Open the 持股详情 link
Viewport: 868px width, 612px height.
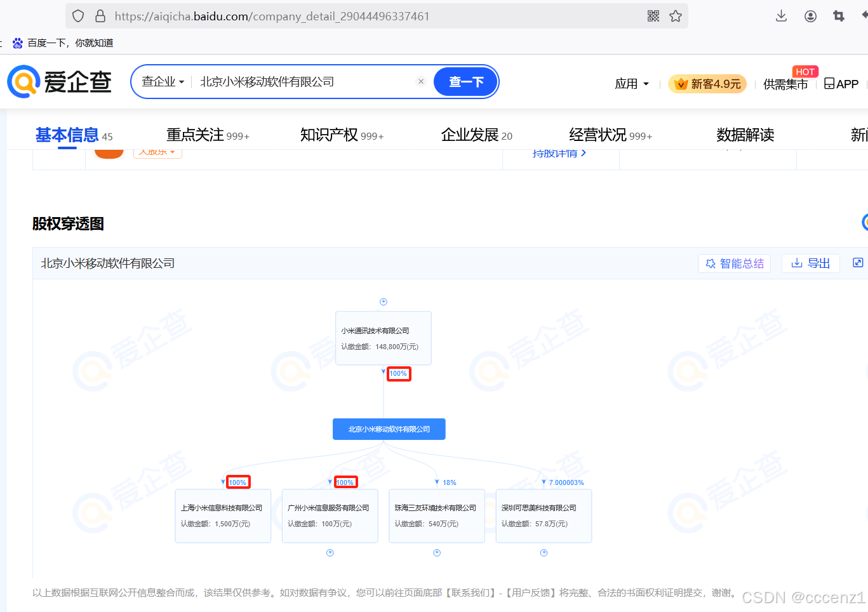[559, 153]
